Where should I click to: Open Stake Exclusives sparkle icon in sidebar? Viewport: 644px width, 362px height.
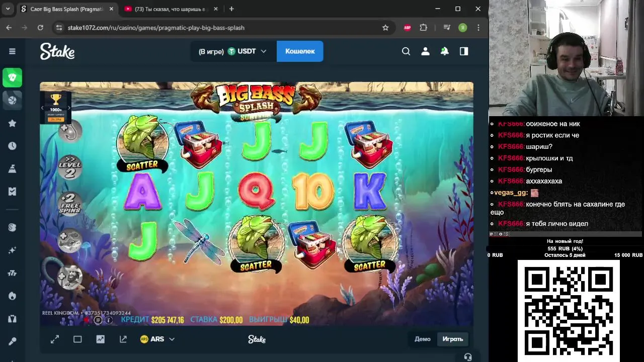coord(12,250)
